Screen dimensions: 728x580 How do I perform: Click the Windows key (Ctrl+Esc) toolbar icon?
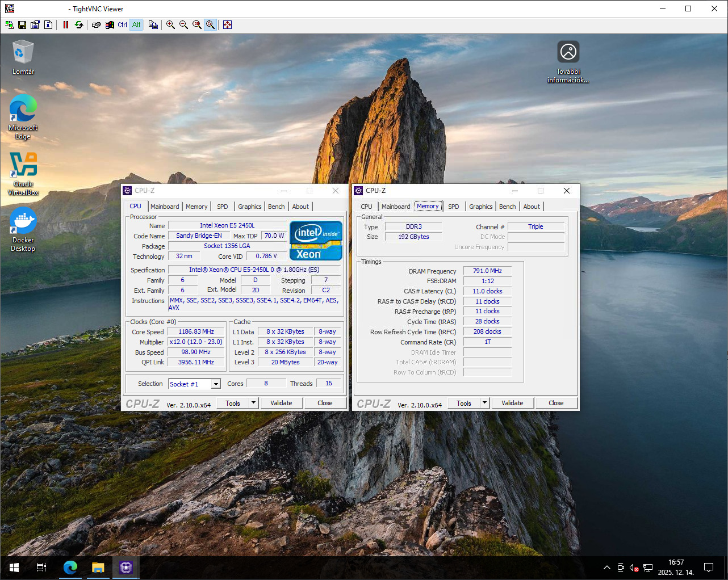point(110,25)
